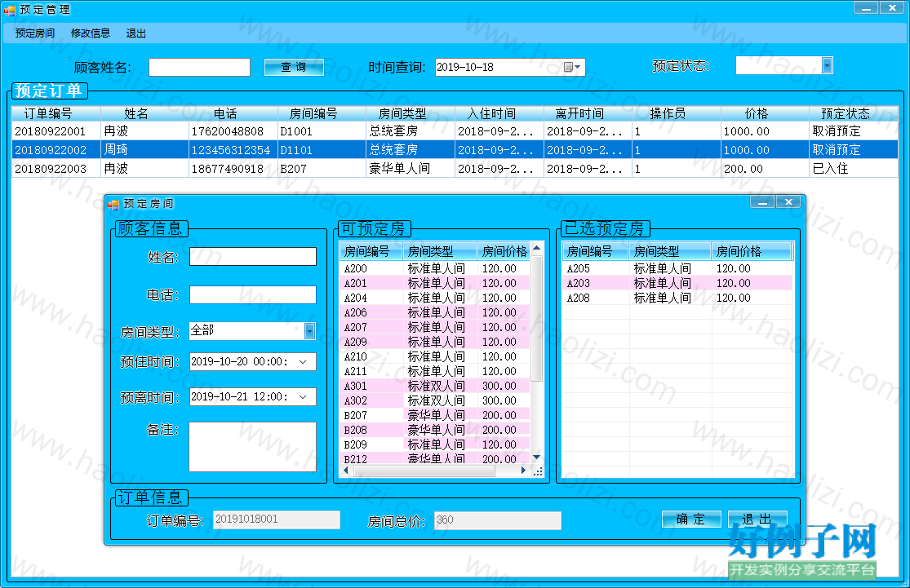
Task: Minimize the 预定房间 dialog
Action: point(762,201)
